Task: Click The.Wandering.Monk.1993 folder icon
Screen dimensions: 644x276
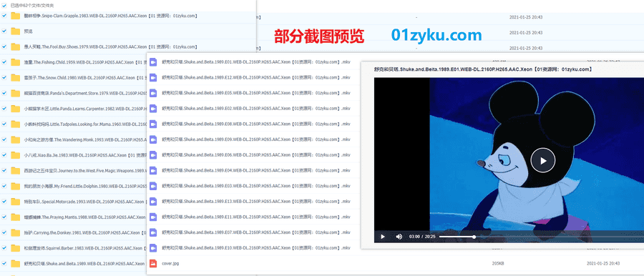Action: 16,139
